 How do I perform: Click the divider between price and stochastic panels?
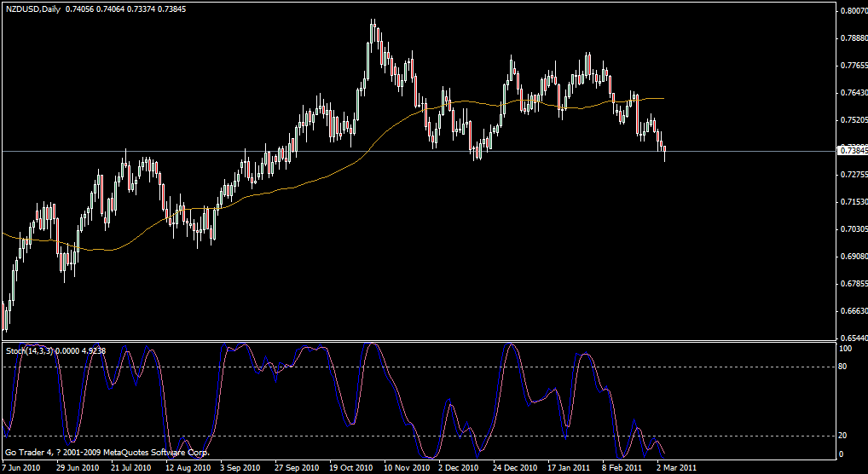418,342
